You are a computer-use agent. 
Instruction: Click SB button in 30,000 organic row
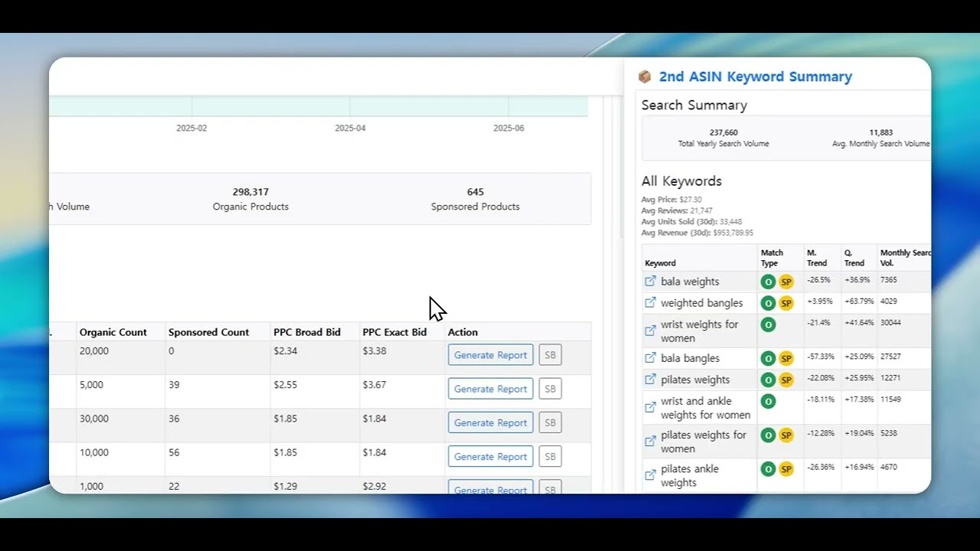(x=550, y=422)
